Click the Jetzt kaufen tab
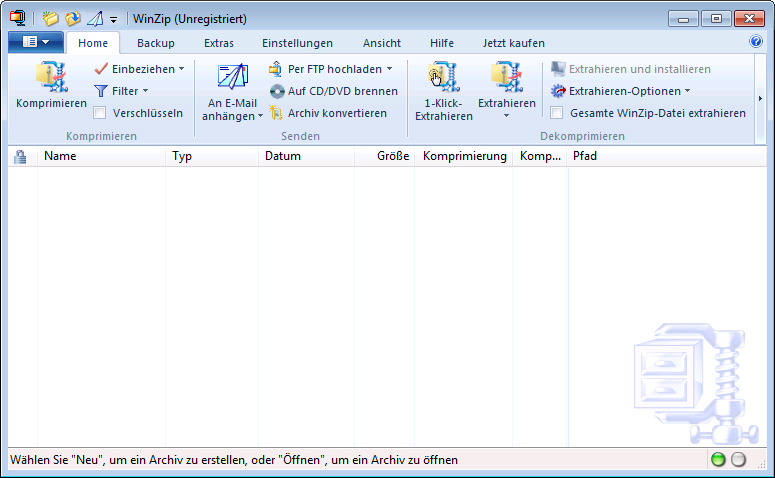Screen dimensions: 775x478 tap(514, 43)
